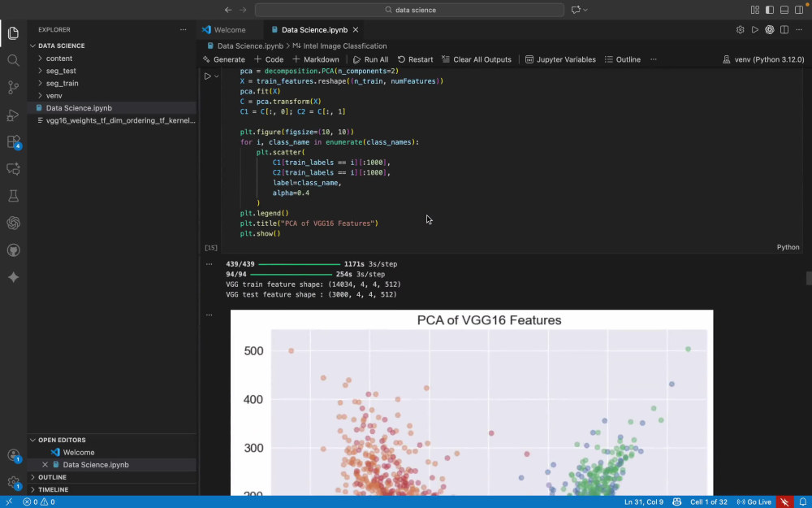The width and height of the screenshot is (812, 508).
Task: Open Customize Layout button
Action: tap(755, 10)
